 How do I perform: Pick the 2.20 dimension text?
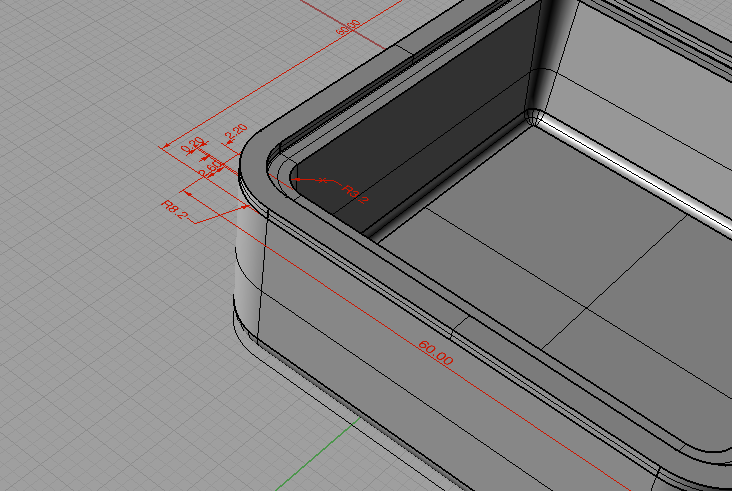click(236, 133)
